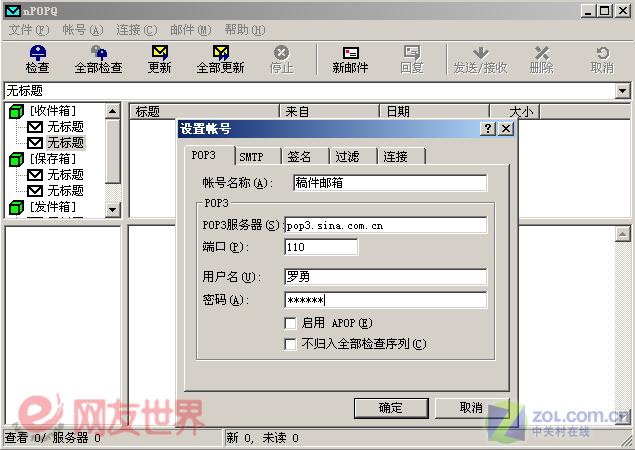635x450 pixels.
Task: Open the 无标题 account dropdown arrow
Action: 622,91
